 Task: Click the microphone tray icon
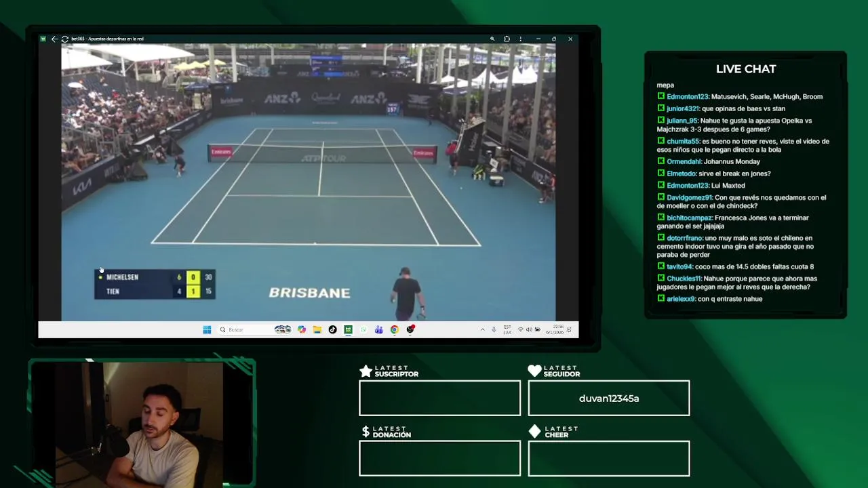point(494,329)
